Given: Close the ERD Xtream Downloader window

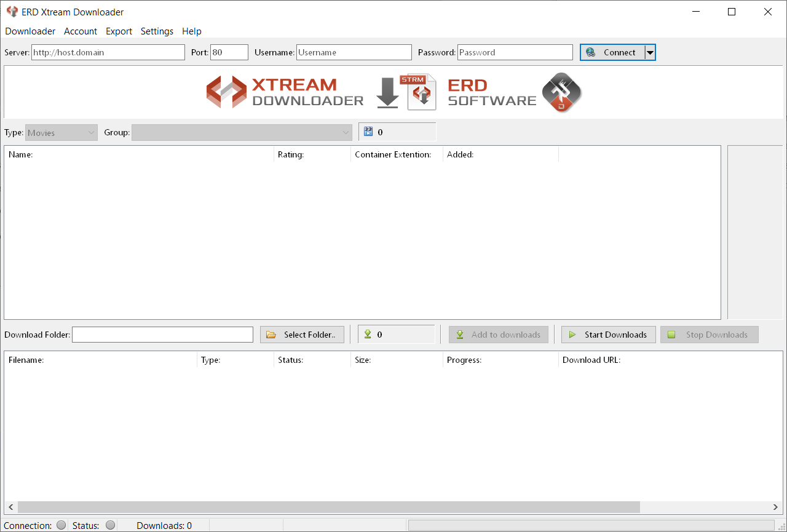Looking at the screenshot, I should [768, 12].
